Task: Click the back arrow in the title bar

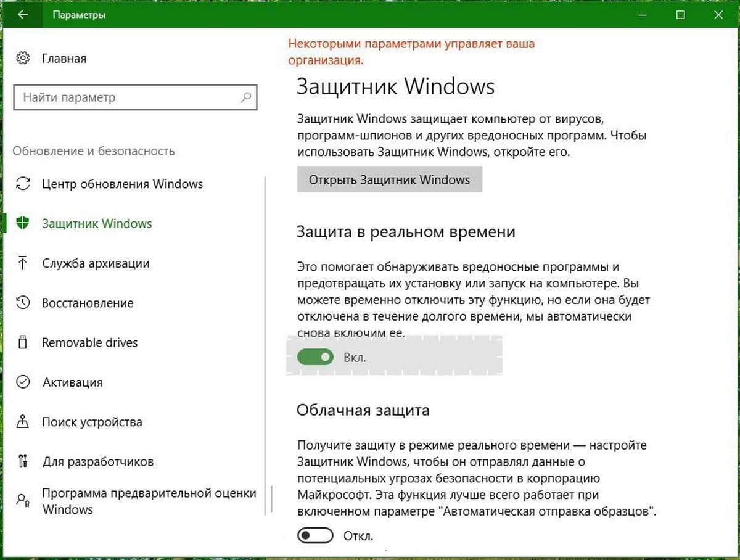Action: [23, 15]
